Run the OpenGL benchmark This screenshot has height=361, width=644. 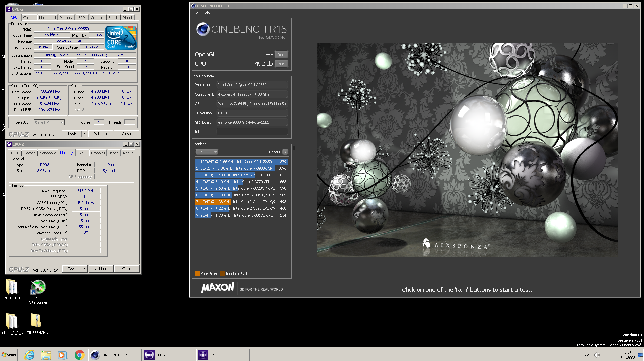(281, 55)
